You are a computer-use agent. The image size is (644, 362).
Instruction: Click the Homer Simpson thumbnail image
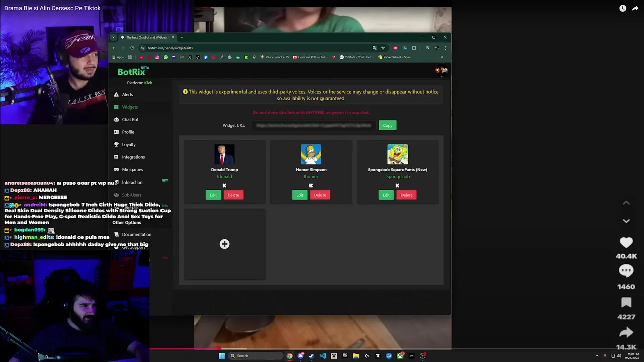[311, 154]
